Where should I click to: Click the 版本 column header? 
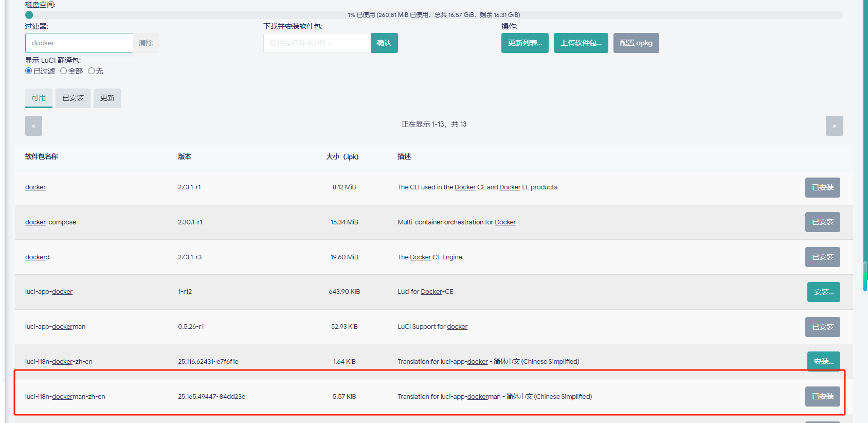click(185, 156)
